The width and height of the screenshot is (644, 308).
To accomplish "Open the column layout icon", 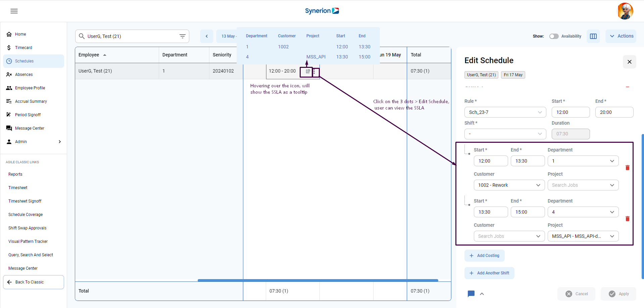I will coord(593,36).
